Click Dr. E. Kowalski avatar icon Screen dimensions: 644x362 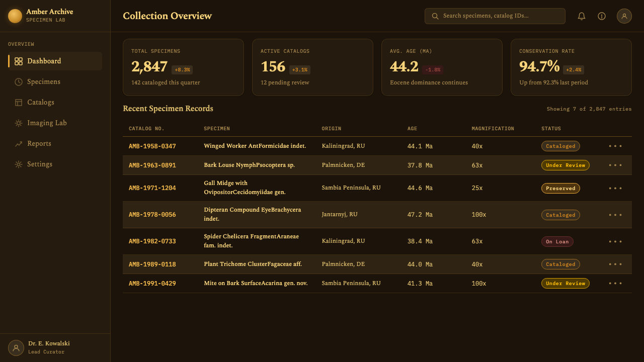click(16, 348)
